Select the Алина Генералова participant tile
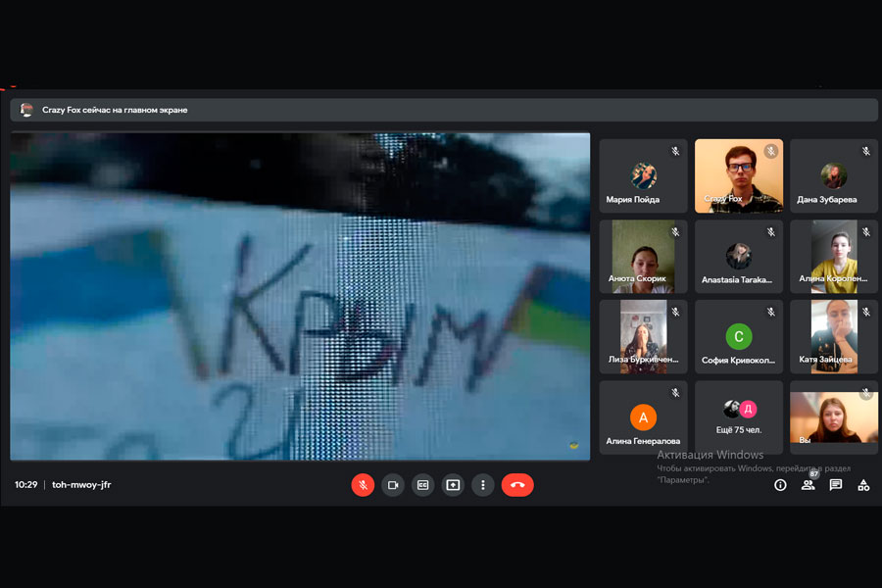 (644, 417)
